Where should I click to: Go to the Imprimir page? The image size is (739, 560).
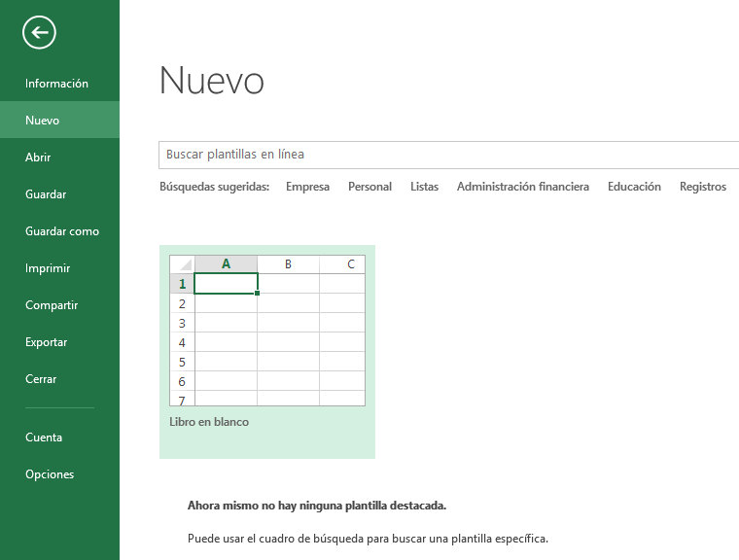point(48,268)
